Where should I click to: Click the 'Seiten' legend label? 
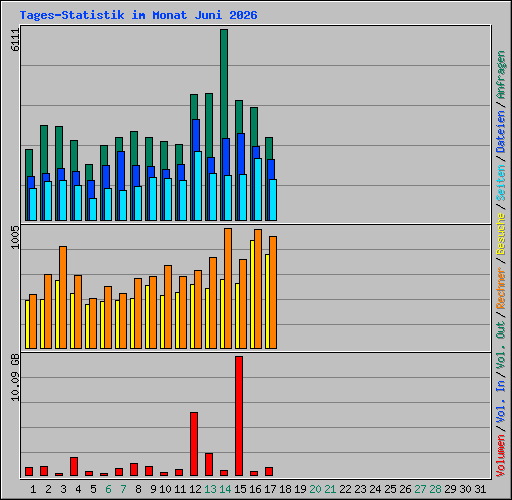501,183
